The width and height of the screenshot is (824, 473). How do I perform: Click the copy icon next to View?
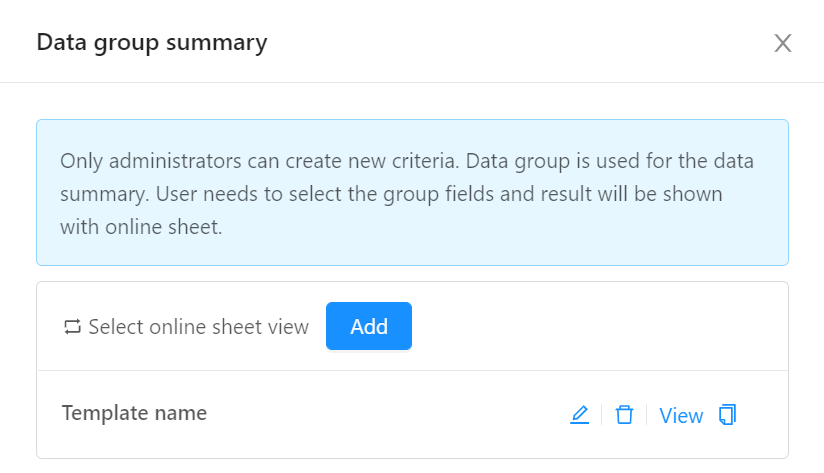tap(728, 415)
